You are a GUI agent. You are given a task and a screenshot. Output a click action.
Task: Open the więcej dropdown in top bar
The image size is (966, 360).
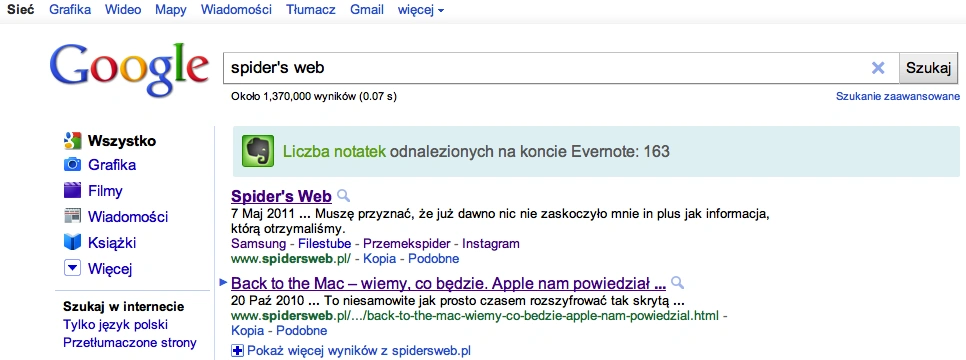[x=421, y=10]
